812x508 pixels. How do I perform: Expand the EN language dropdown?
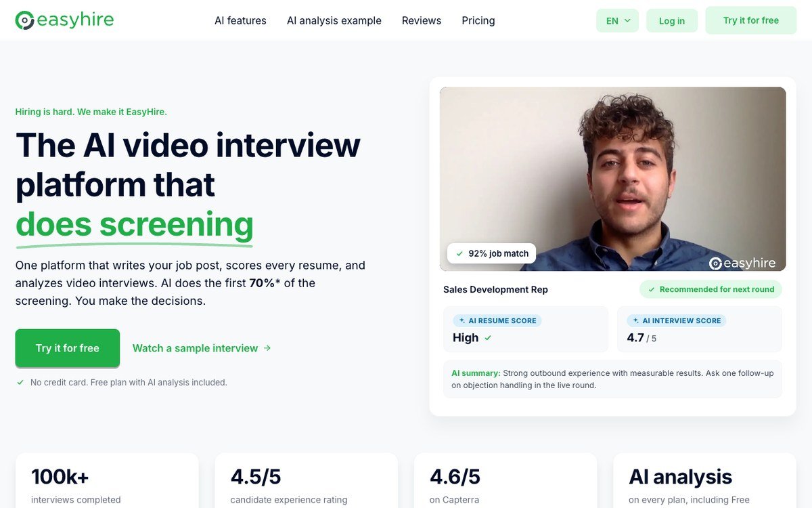(x=618, y=21)
